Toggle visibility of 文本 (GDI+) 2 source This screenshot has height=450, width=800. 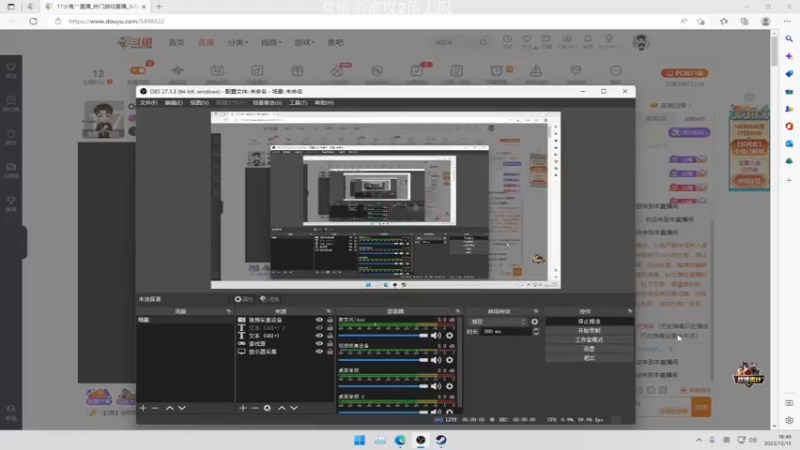pos(319,328)
